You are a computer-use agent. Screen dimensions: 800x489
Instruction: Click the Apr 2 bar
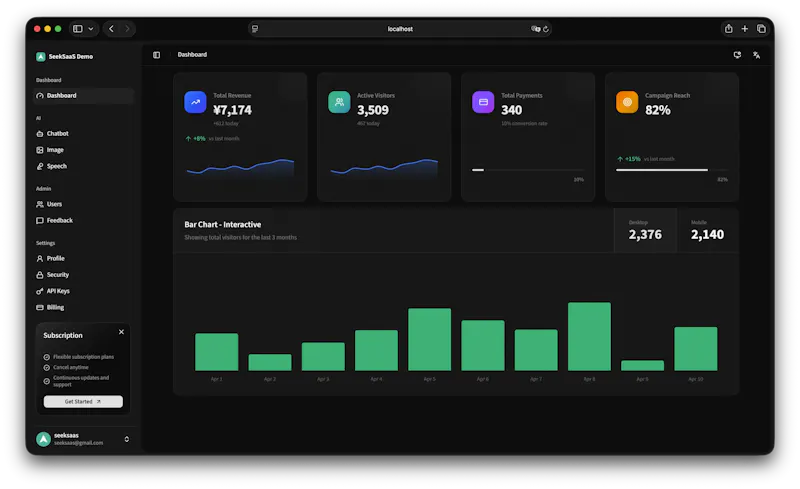270,362
